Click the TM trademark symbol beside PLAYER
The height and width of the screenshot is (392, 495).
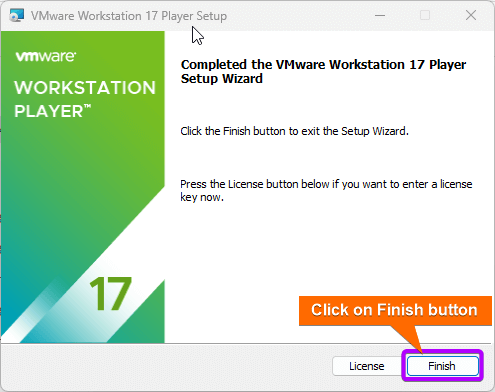[x=87, y=106]
